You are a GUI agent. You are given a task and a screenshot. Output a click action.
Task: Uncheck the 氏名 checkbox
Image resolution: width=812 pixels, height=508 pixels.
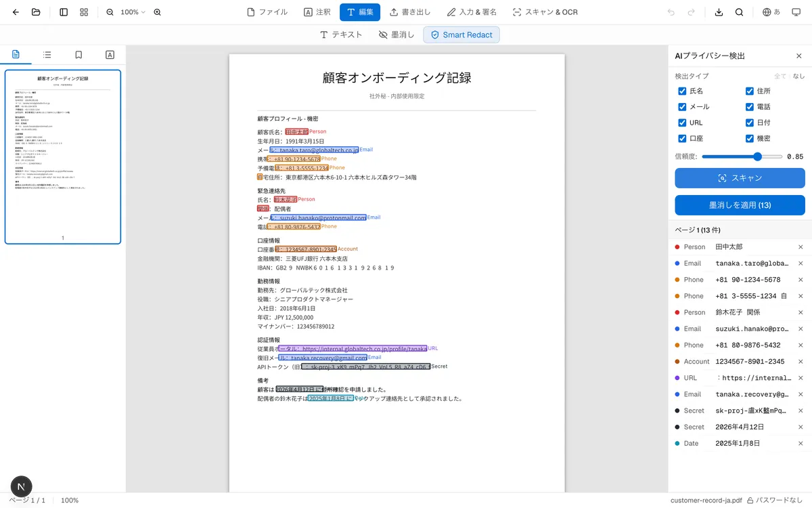point(682,91)
